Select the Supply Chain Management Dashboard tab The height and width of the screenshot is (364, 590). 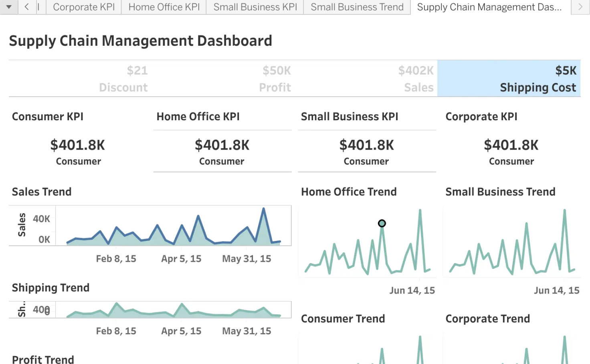point(490,7)
